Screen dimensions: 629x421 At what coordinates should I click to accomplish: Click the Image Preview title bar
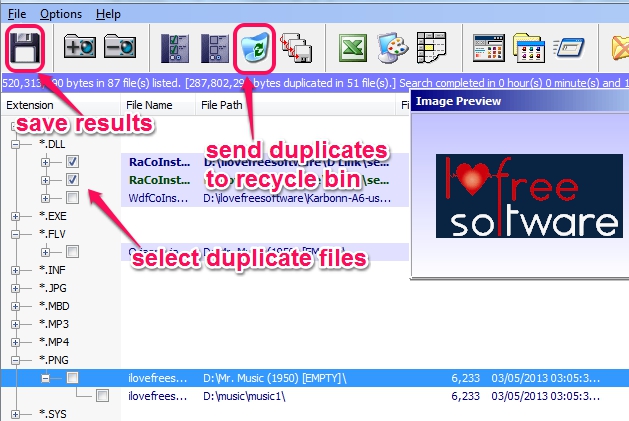tap(520, 101)
